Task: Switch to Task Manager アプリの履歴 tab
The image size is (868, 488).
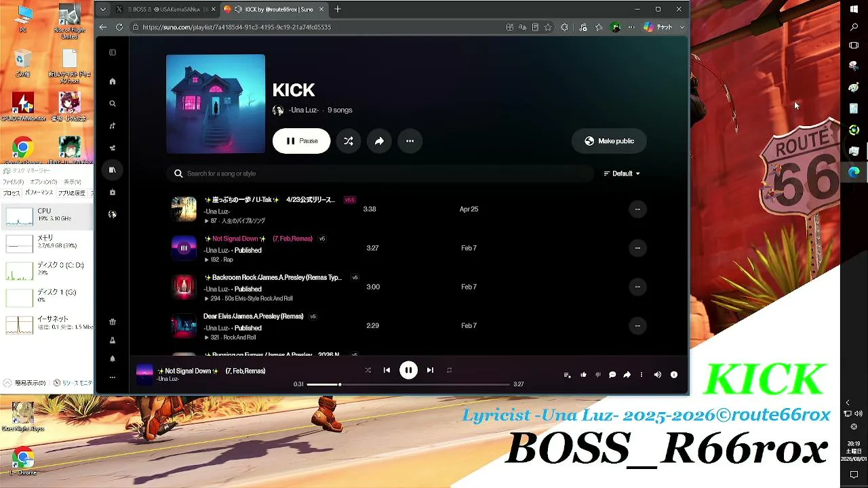Action: tap(71, 193)
